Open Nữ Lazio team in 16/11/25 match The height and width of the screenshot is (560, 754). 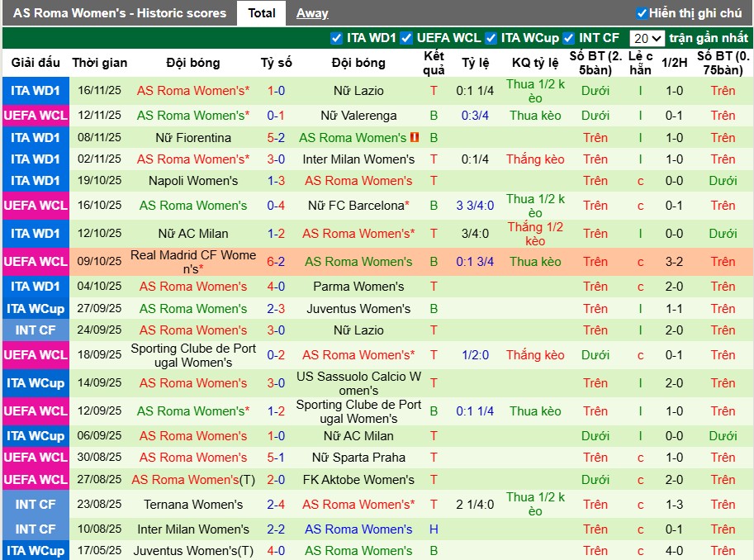pyautogui.click(x=358, y=91)
